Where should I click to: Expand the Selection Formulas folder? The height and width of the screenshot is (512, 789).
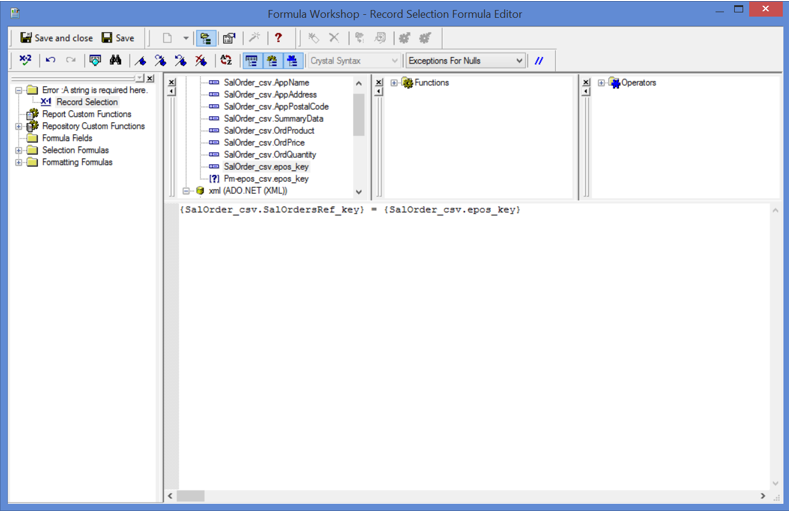[x=19, y=150]
